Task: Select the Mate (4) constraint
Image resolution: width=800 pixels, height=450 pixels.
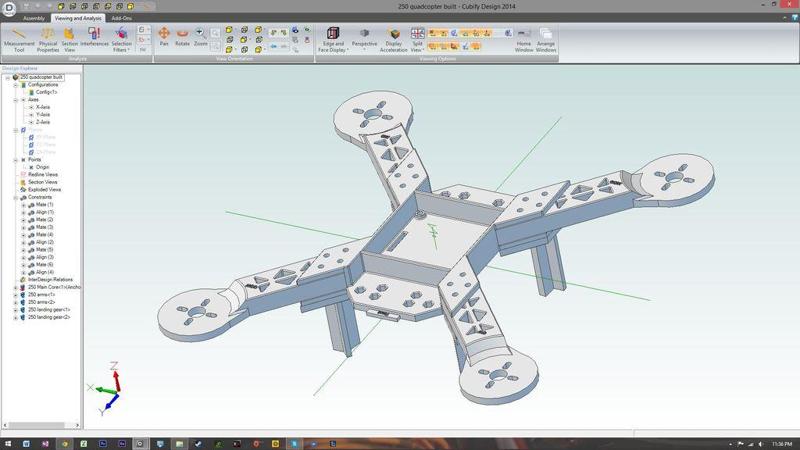Action: pyautogui.click(x=44, y=235)
